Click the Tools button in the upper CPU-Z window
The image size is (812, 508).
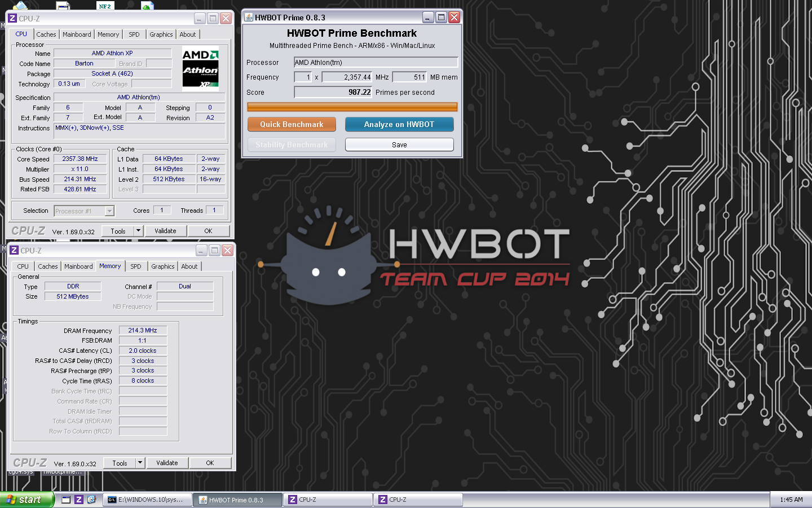point(118,231)
